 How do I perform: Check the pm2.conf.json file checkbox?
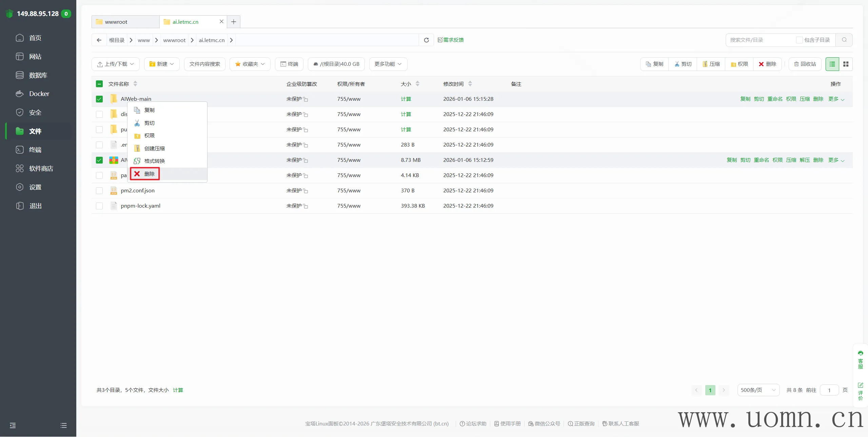(x=99, y=191)
